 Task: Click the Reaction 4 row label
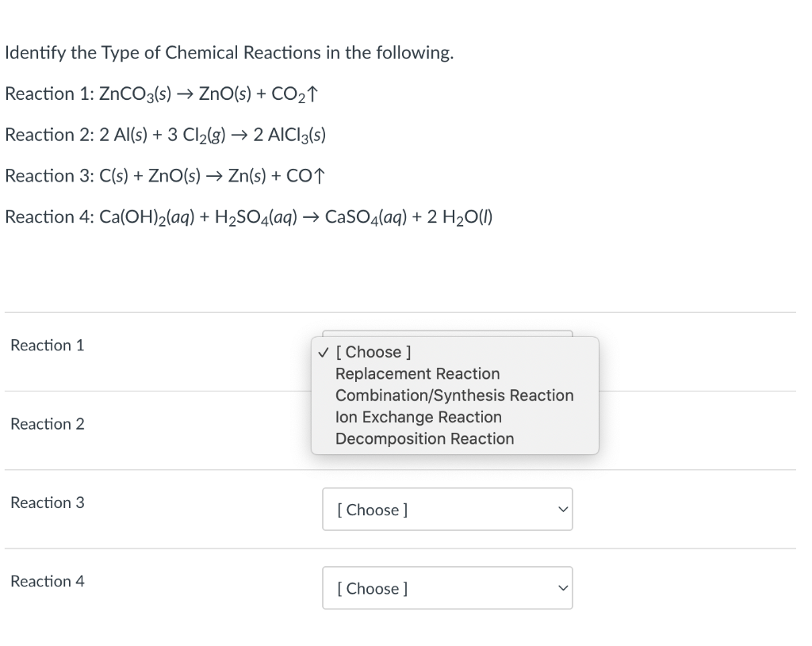point(47,581)
